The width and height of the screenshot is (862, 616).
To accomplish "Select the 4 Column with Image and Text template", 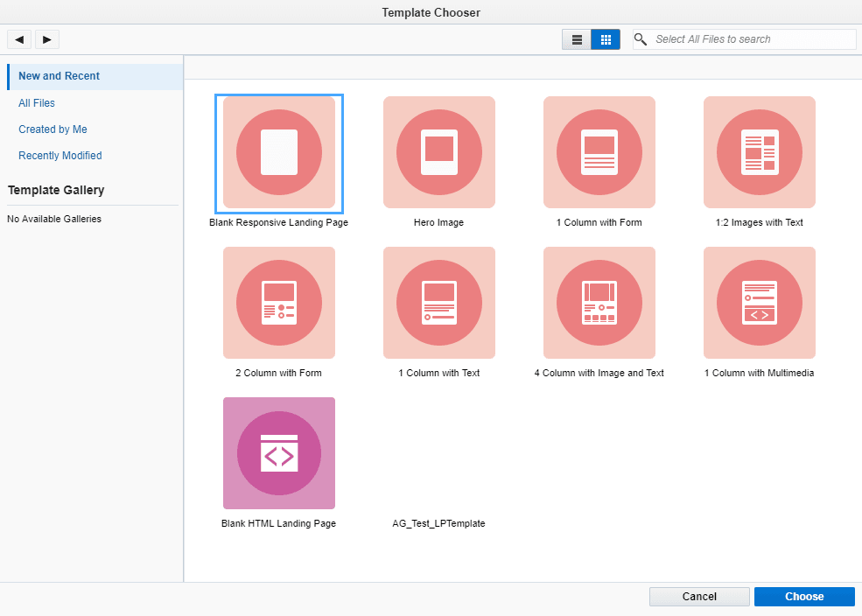I will [599, 303].
